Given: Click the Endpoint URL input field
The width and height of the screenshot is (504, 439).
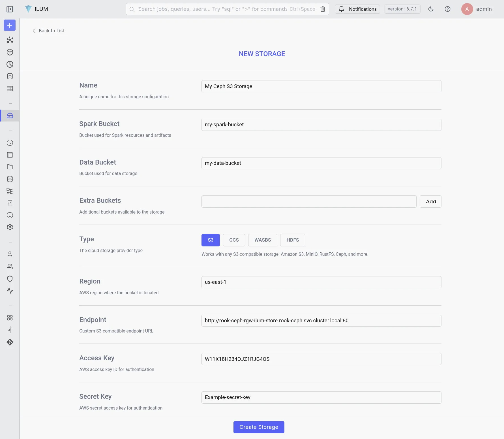Looking at the screenshot, I should tap(321, 321).
